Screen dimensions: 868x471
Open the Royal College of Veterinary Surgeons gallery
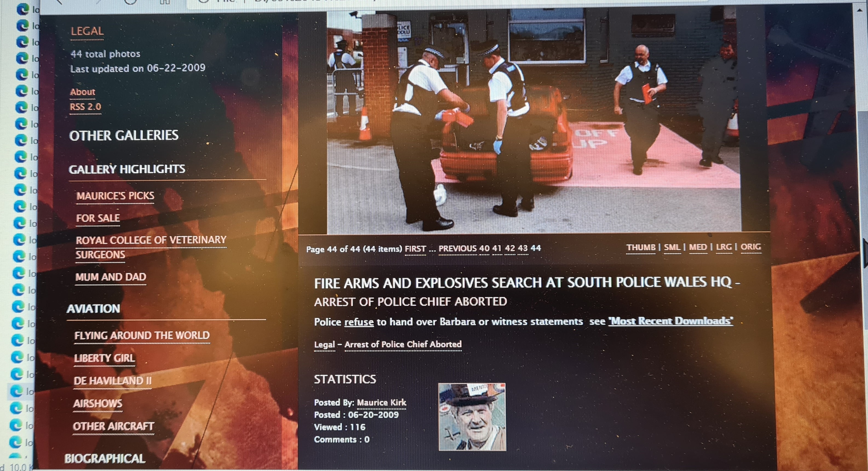pyautogui.click(x=151, y=240)
